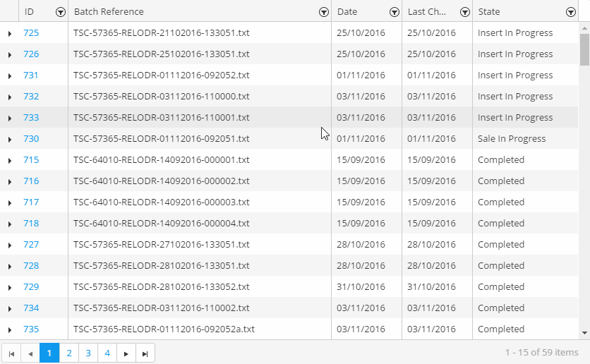The width and height of the screenshot is (590, 364).
Task: Sort by Batch Reference column header
Action: pos(109,12)
